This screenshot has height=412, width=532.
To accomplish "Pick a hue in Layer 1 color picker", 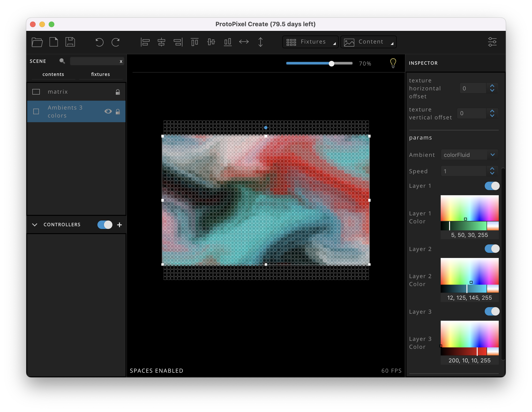I will [469, 208].
